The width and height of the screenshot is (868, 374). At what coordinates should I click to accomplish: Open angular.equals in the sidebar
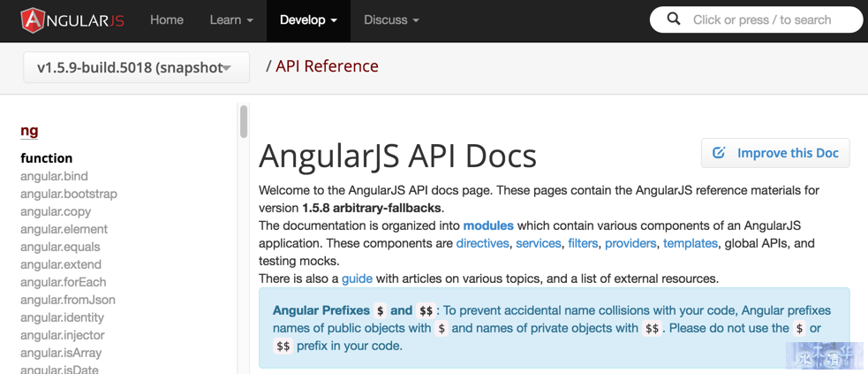(x=60, y=247)
